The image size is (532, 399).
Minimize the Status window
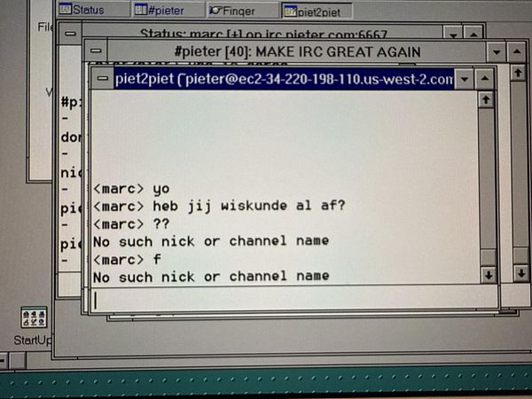pos(453,33)
